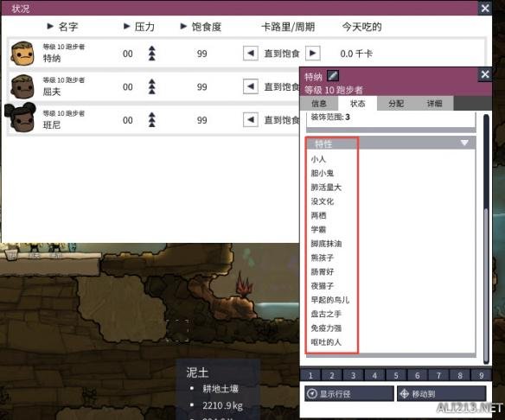
Task: Click the red spiky plant in the cave
Action: 244,285
